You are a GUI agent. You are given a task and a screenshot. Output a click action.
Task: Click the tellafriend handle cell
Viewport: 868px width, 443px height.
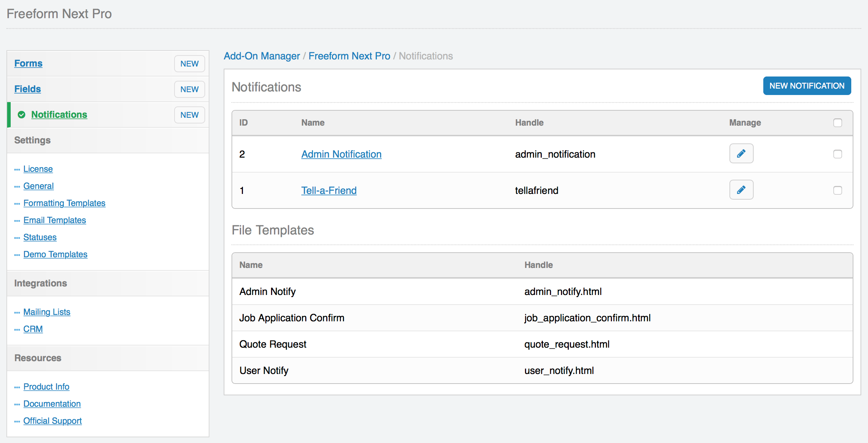coord(536,190)
